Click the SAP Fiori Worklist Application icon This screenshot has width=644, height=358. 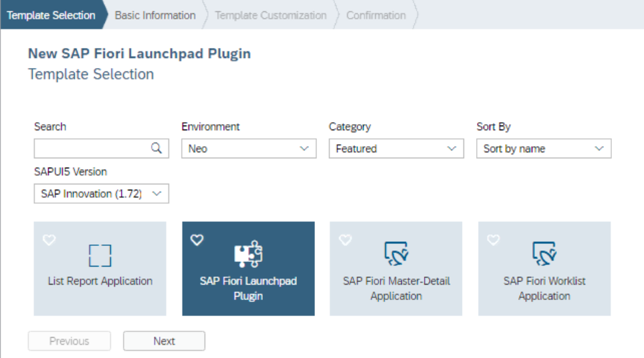(x=544, y=254)
